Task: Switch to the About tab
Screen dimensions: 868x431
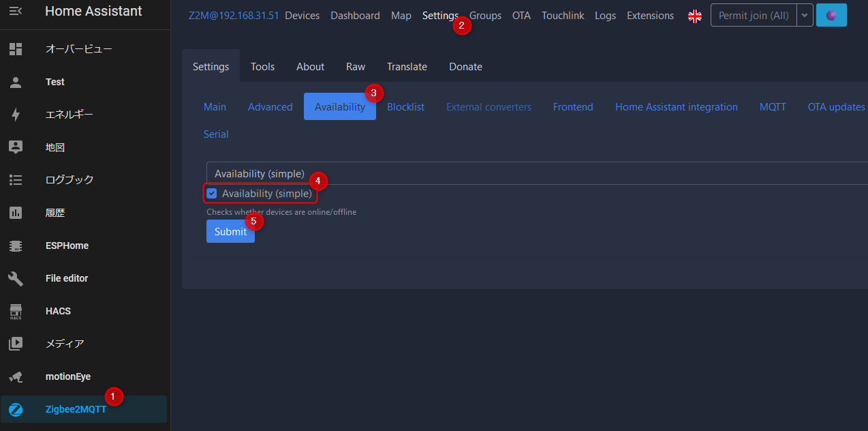Action: click(310, 66)
